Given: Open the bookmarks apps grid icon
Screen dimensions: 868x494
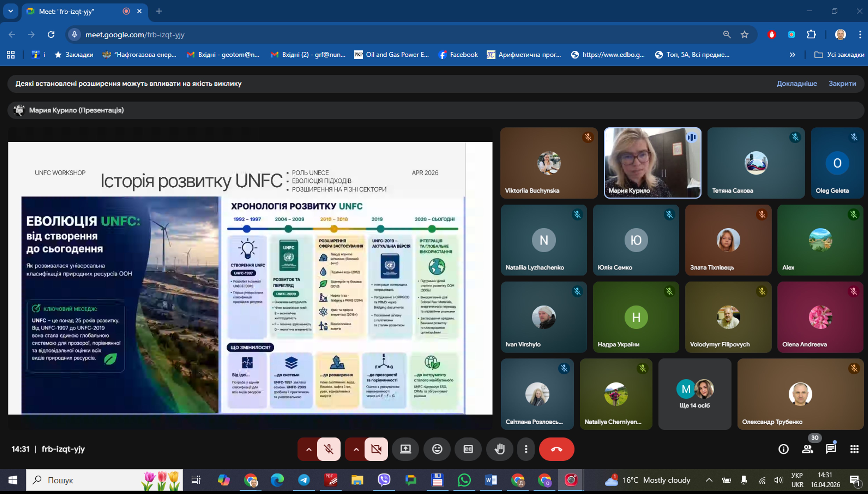Looking at the screenshot, I should pos(10,55).
